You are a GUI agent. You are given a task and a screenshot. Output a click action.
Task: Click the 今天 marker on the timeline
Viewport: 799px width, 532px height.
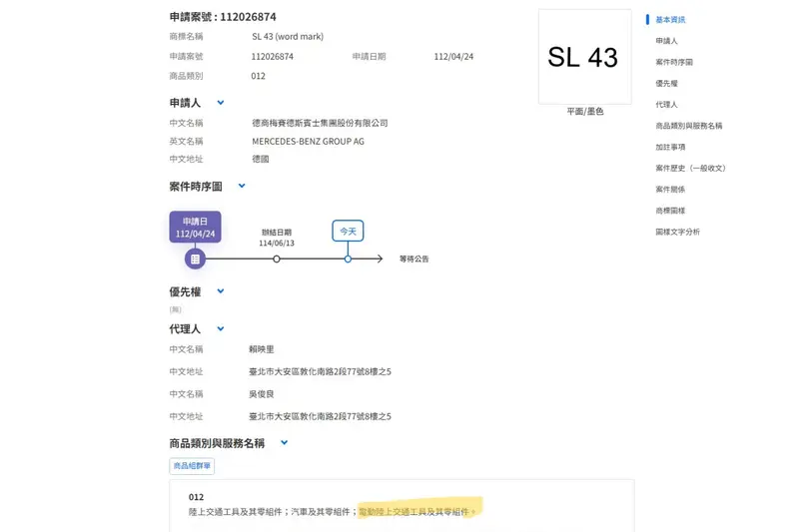pyautogui.click(x=348, y=232)
